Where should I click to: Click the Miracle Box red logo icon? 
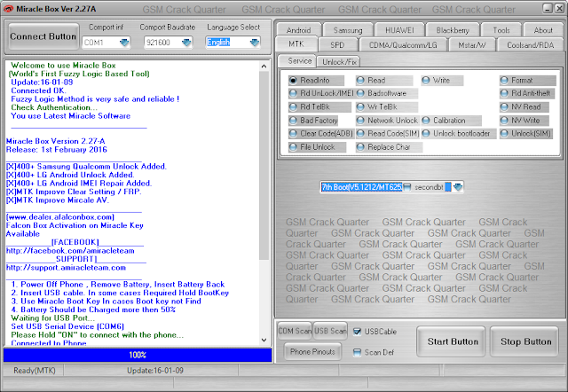click(x=8, y=9)
